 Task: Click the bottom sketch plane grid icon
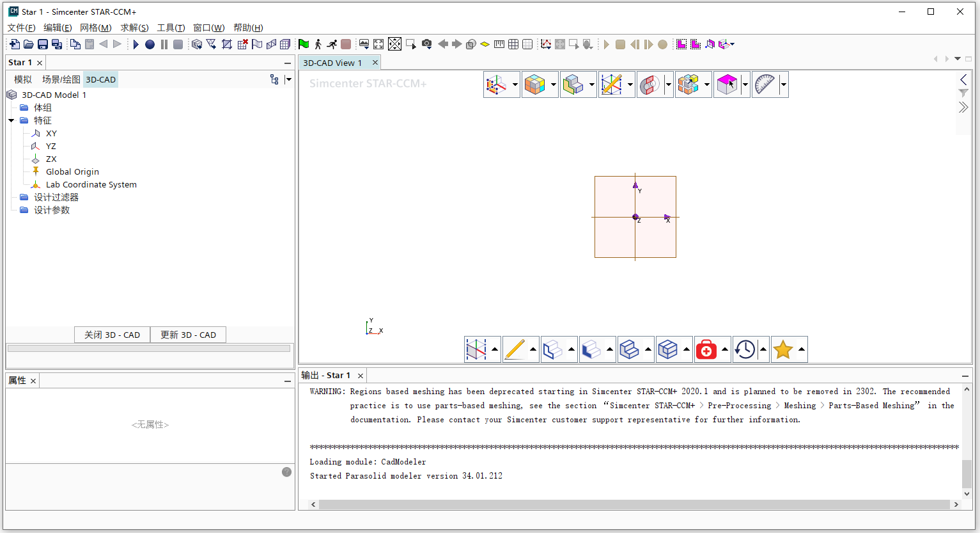(476, 349)
